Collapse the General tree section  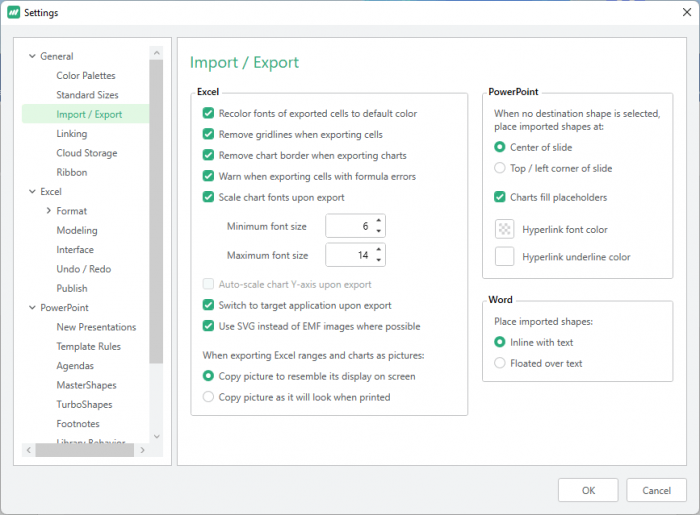32,56
